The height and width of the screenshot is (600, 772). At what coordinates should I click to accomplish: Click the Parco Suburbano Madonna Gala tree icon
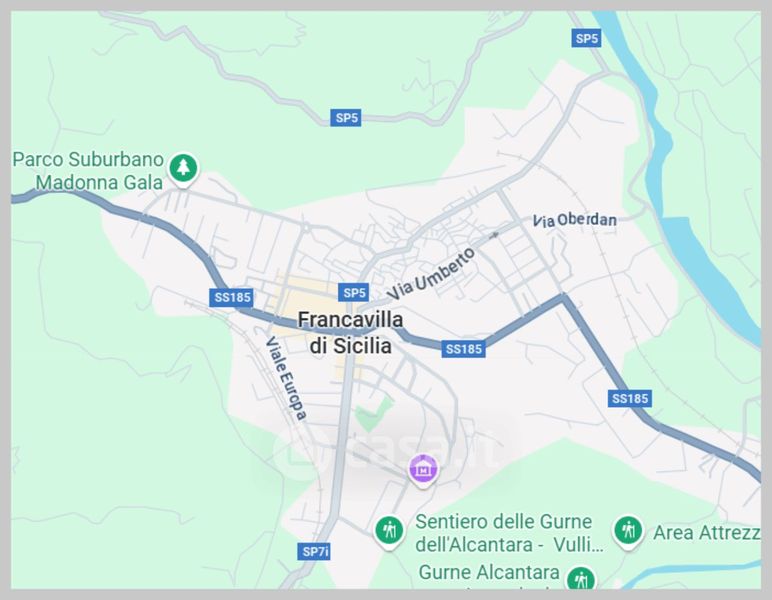(184, 168)
